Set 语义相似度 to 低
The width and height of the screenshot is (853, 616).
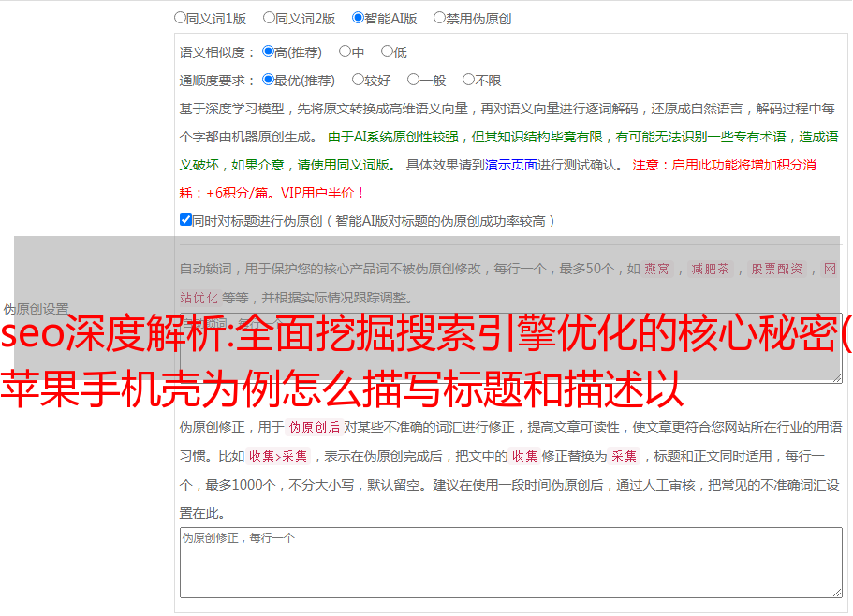(387, 51)
